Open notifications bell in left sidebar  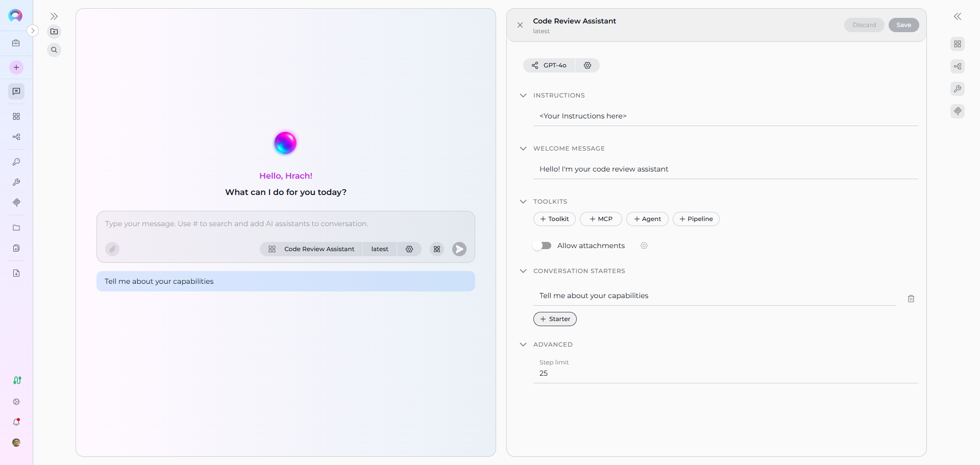tap(16, 422)
